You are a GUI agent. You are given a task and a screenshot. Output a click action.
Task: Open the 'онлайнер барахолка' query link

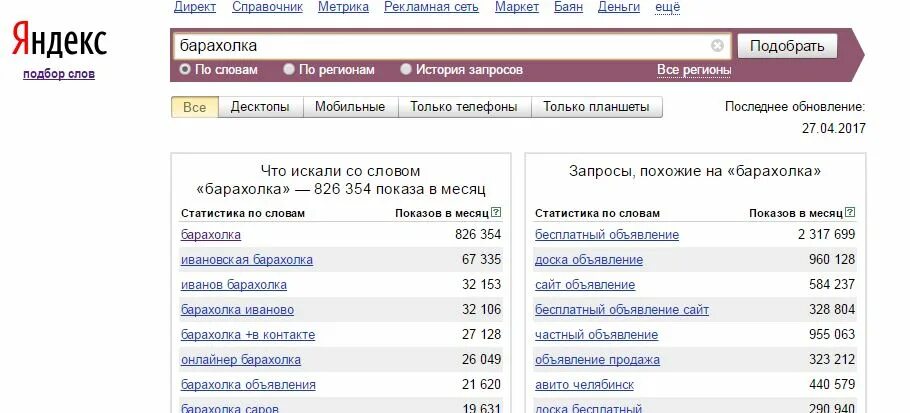[241, 360]
